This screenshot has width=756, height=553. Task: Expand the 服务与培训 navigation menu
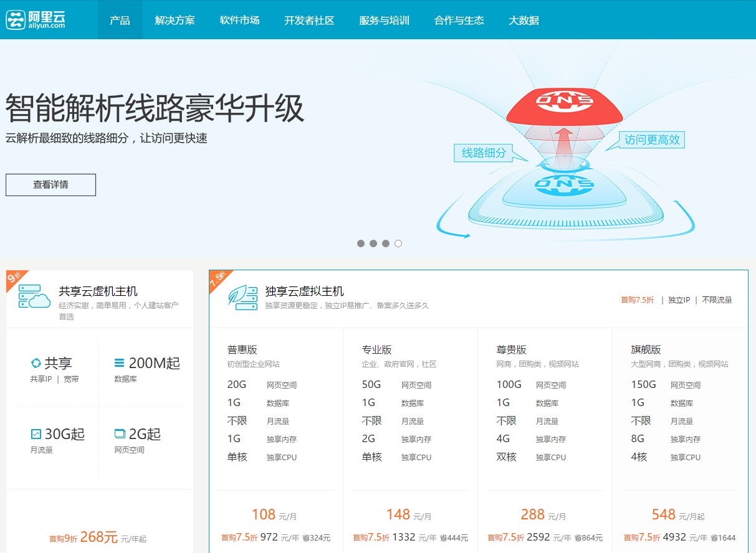coord(384,20)
